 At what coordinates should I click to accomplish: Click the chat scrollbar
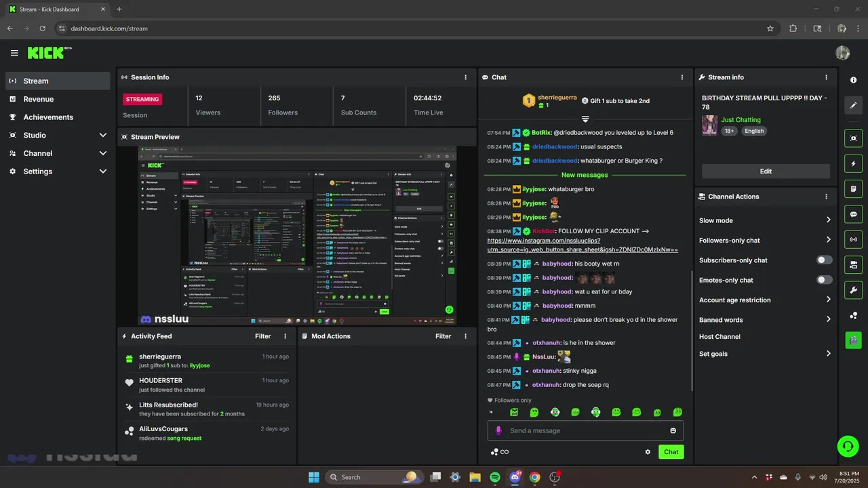pyautogui.click(x=691, y=331)
